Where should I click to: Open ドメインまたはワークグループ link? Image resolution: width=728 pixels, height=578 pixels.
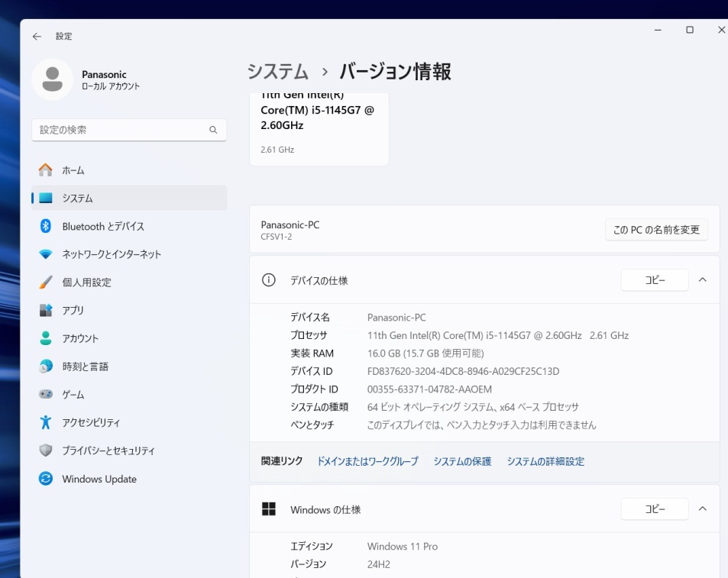[367, 461]
